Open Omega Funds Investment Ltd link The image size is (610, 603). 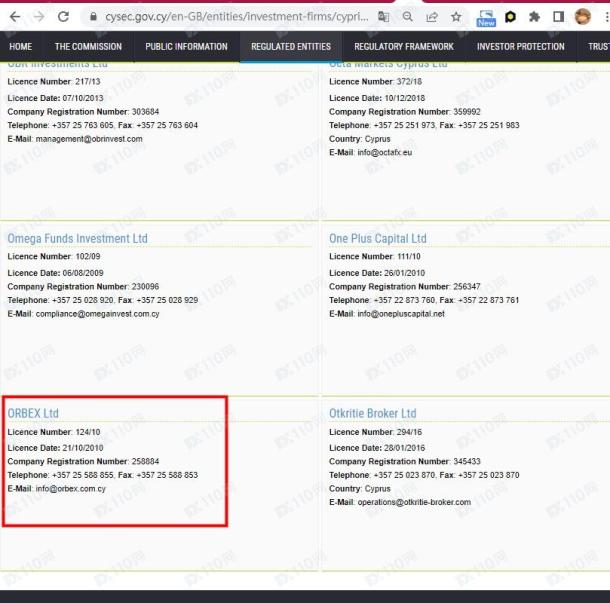[x=77, y=238]
